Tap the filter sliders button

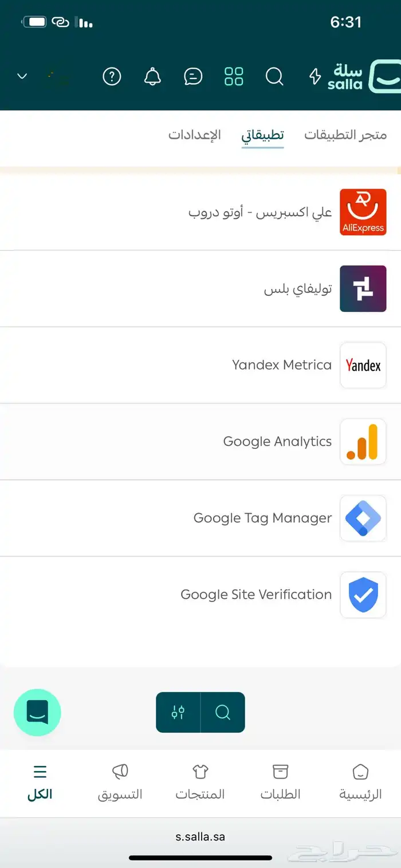point(178,713)
